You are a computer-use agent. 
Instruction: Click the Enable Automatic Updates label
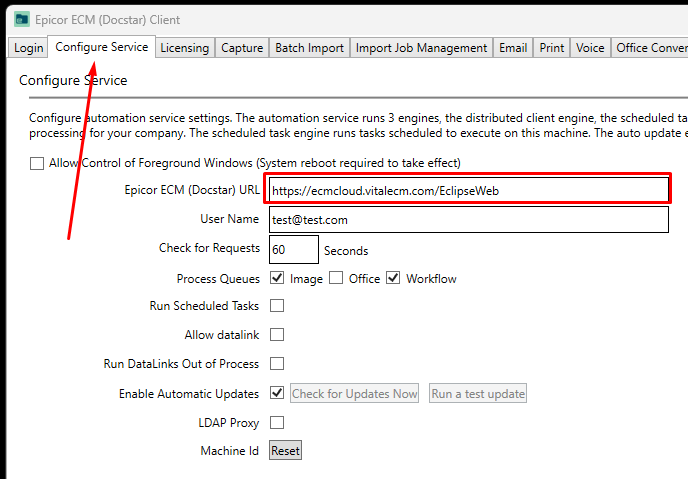(x=189, y=393)
